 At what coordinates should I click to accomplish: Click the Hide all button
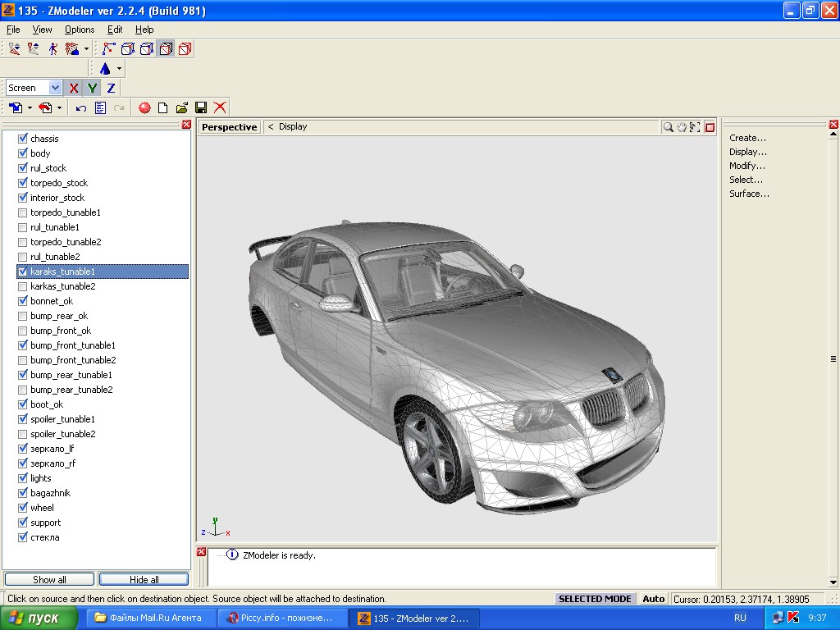click(x=144, y=580)
